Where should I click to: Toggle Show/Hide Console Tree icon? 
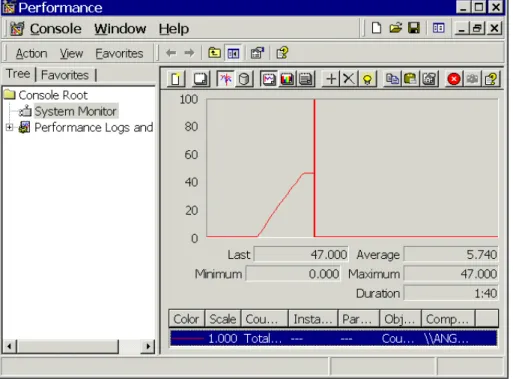(233, 53)
